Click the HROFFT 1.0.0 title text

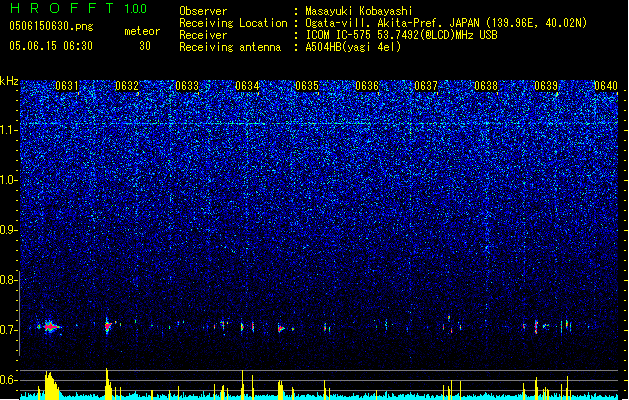coord(78,8)
